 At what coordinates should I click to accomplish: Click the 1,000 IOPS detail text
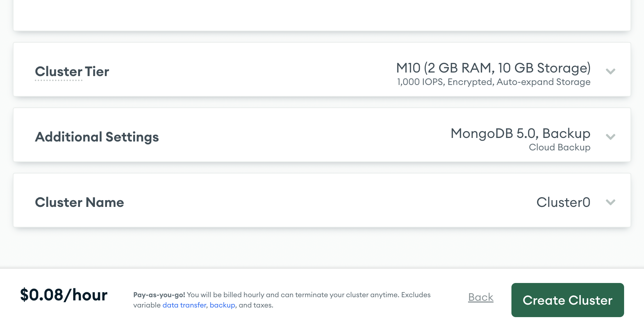coord(493,82)
